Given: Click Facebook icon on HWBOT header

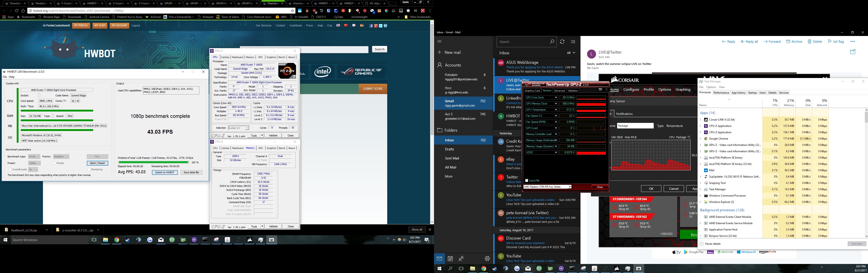Looking at the screenshot, I should (371, 26).
